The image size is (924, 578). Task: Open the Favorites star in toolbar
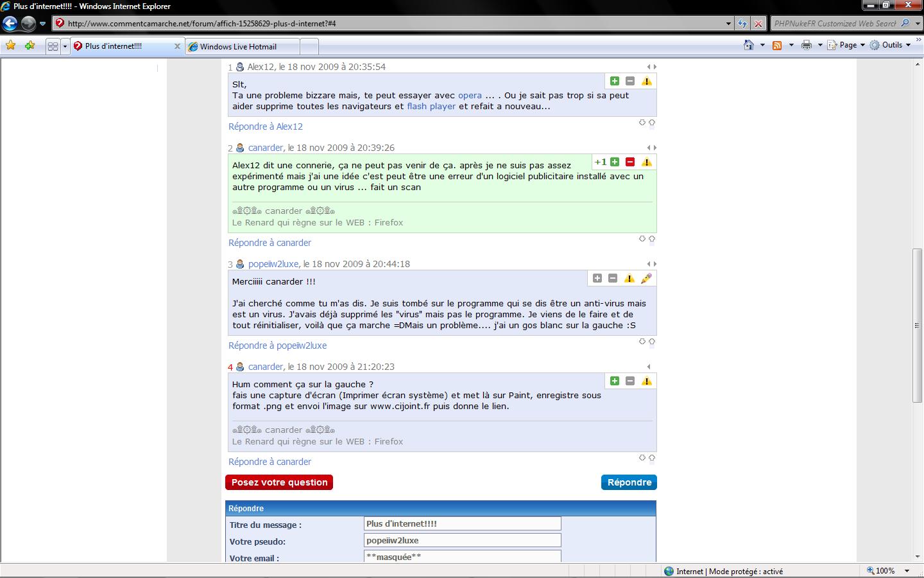11,46
